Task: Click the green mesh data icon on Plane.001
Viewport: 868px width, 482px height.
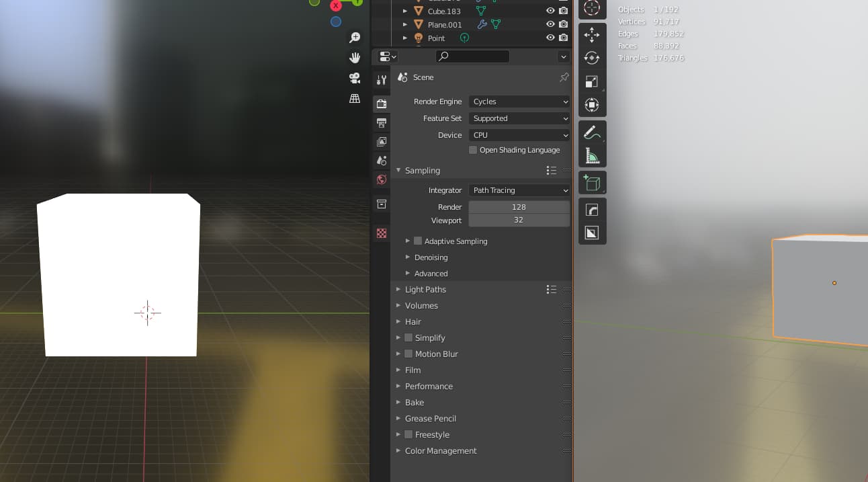Action: [x=496, y=24]
